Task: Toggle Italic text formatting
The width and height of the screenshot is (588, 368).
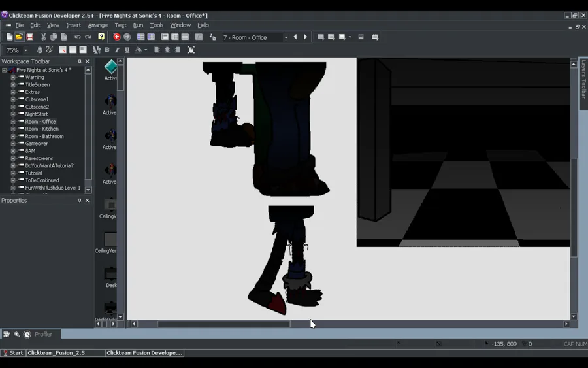Action: (117, 50)
